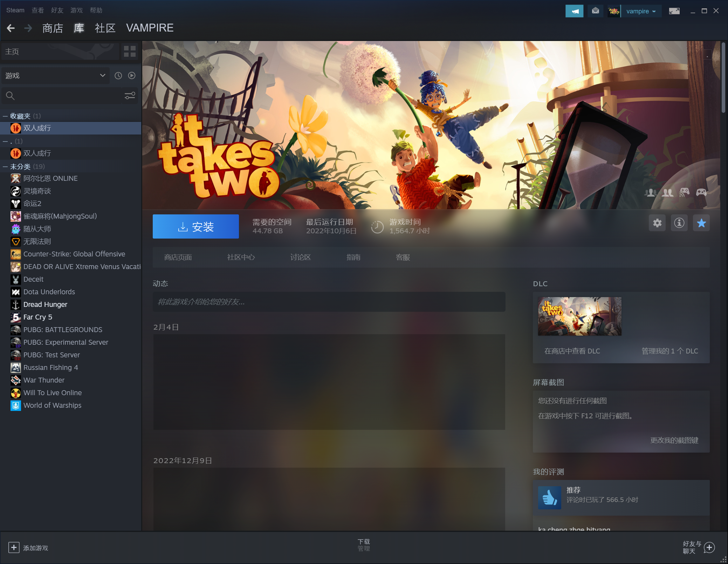Screen dimensions: 728x564
Task: Toggle favorite star for It Takes Two
Action: pyautogui.click(x=701, y=223)
